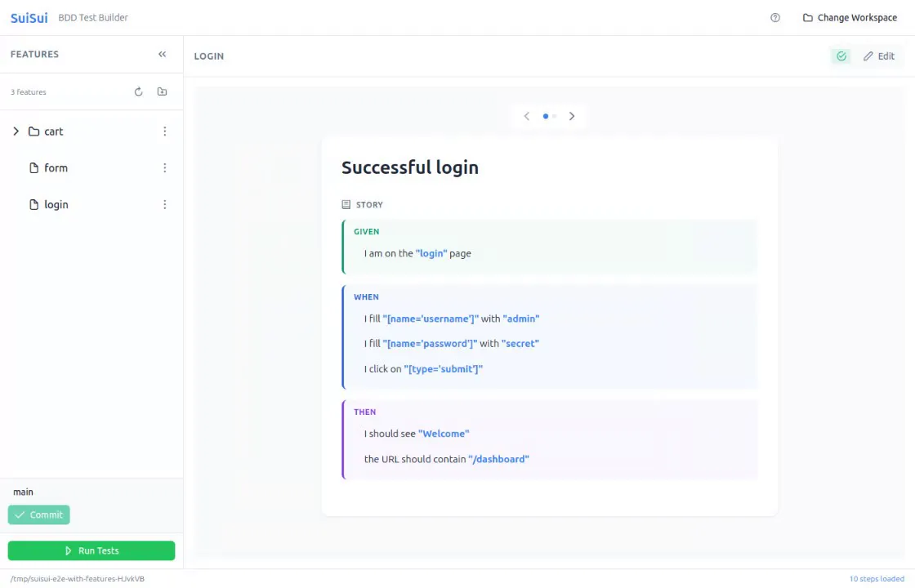Refresh the features list
Viewport: 915px width, 588px height.
pyautogui.click(x=138, y=91)
